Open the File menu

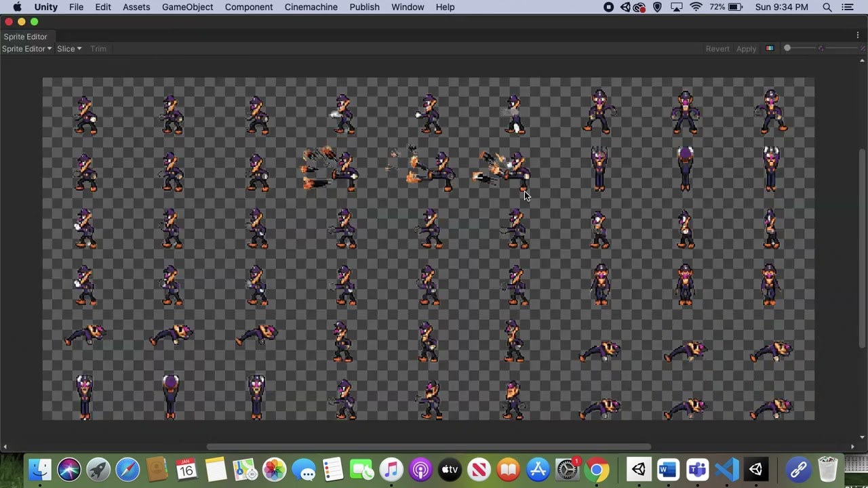pos(76,7)
